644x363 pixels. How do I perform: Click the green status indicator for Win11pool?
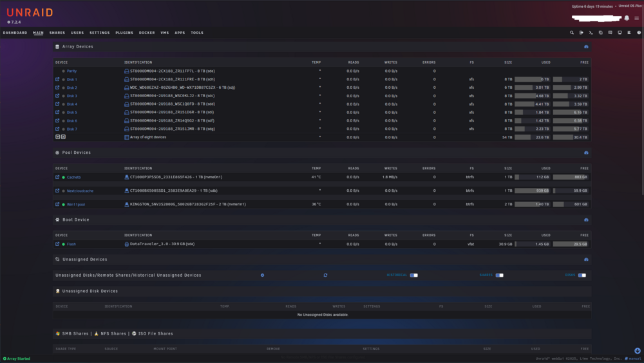(63, 205)
